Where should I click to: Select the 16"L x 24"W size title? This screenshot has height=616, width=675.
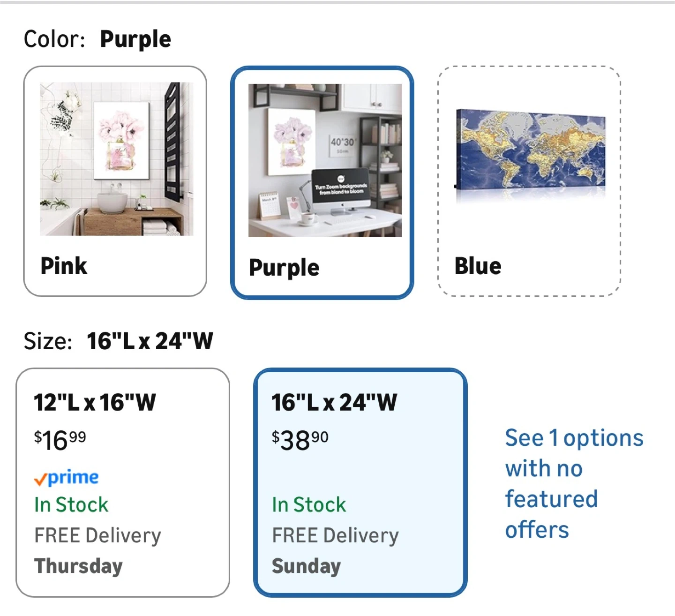tap(334, 402)
